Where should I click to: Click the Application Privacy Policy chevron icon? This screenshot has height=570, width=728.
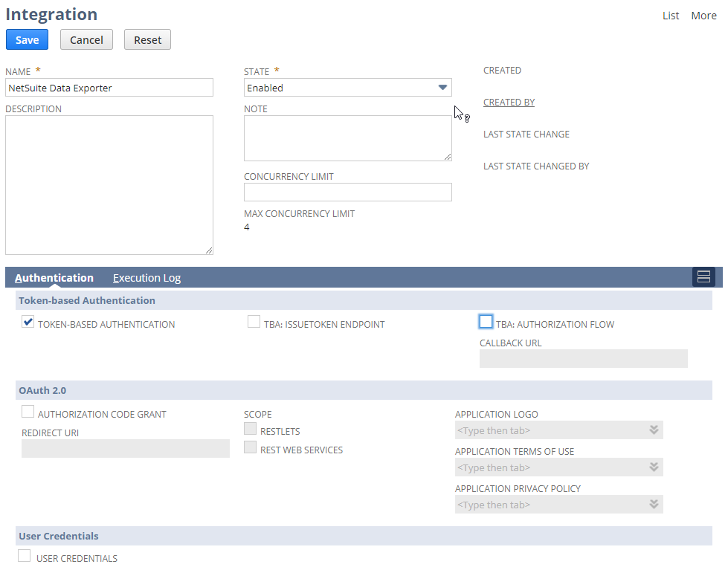point(653,504)
